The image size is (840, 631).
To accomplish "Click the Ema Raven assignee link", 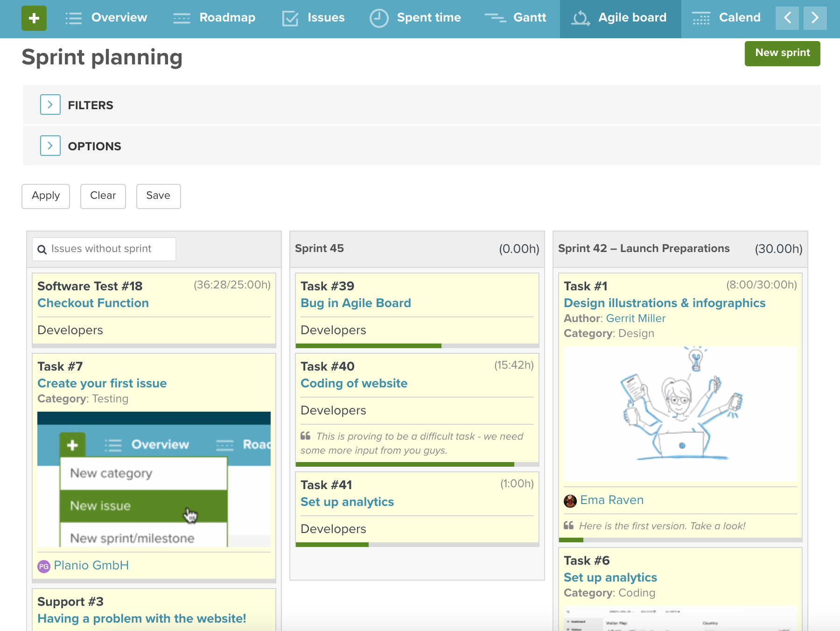I will tap(612, 500).
